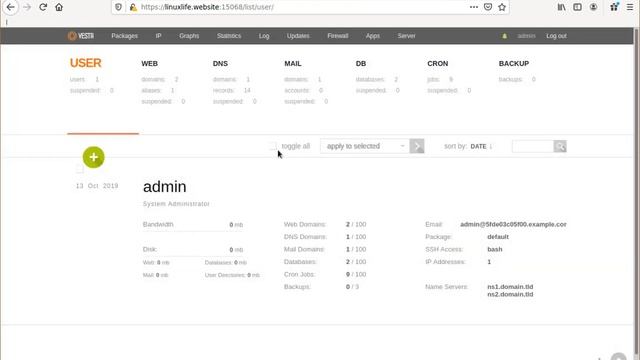
Task: Bookmark this page with star icon
Action: pos(502,7)
